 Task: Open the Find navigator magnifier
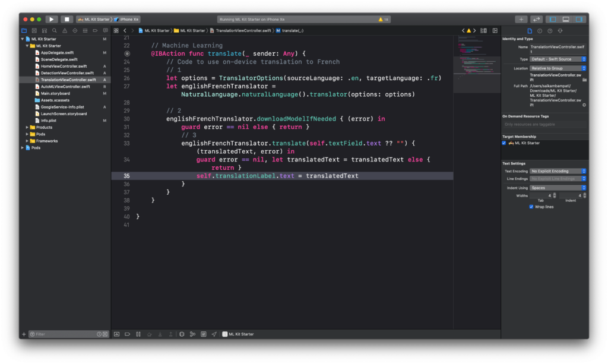click(54, 31)
